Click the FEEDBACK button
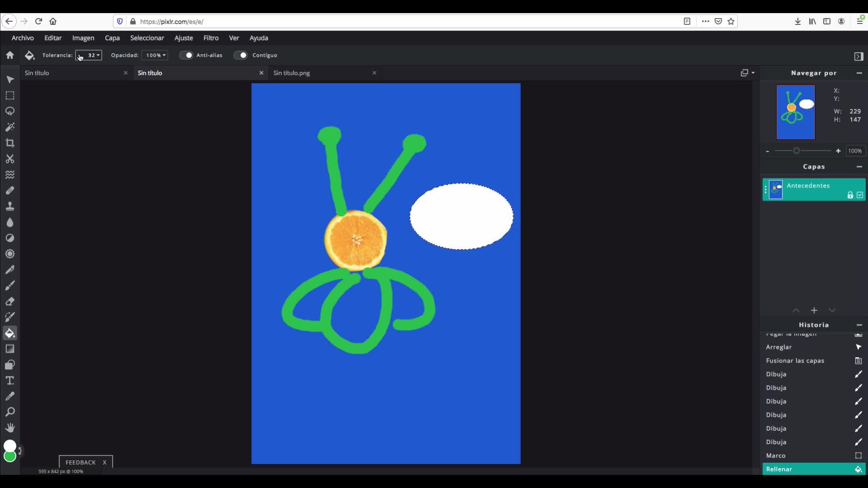This screenshot has width=868, height=488. pos(80,462)
